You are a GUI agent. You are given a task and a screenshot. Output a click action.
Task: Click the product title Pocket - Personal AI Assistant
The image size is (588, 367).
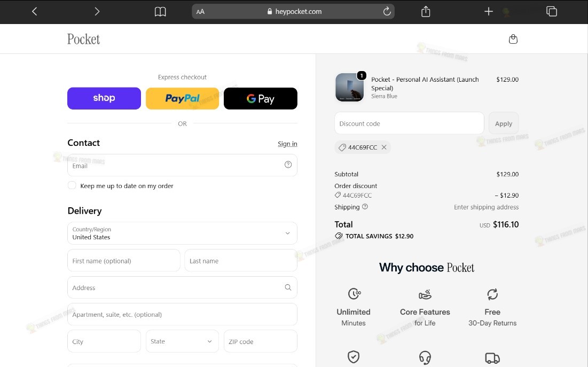[x=425, y=84]
